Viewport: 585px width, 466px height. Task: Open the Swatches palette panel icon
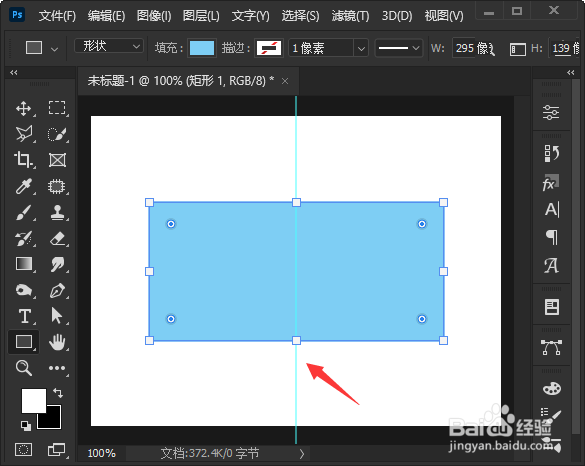(551, 388)
